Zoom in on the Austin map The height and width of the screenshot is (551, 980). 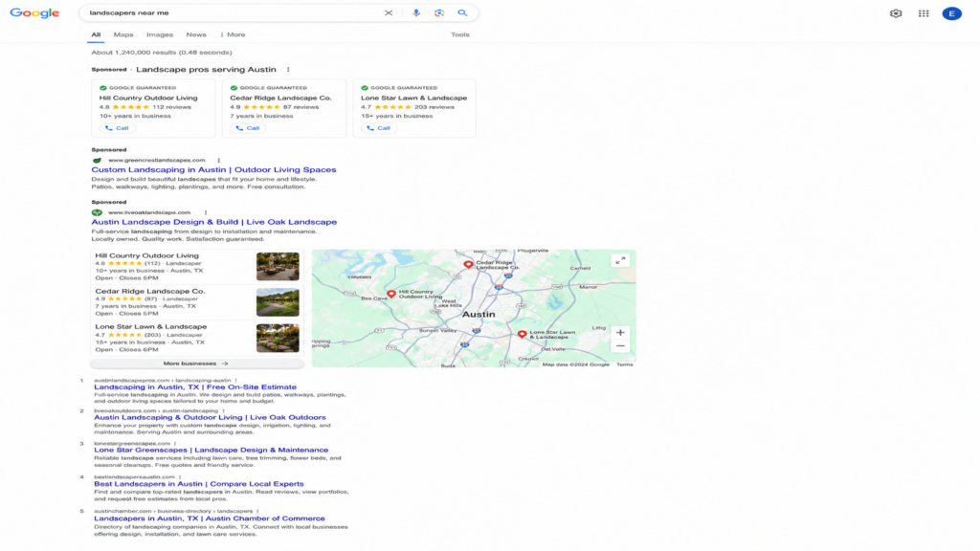point(620,332)
